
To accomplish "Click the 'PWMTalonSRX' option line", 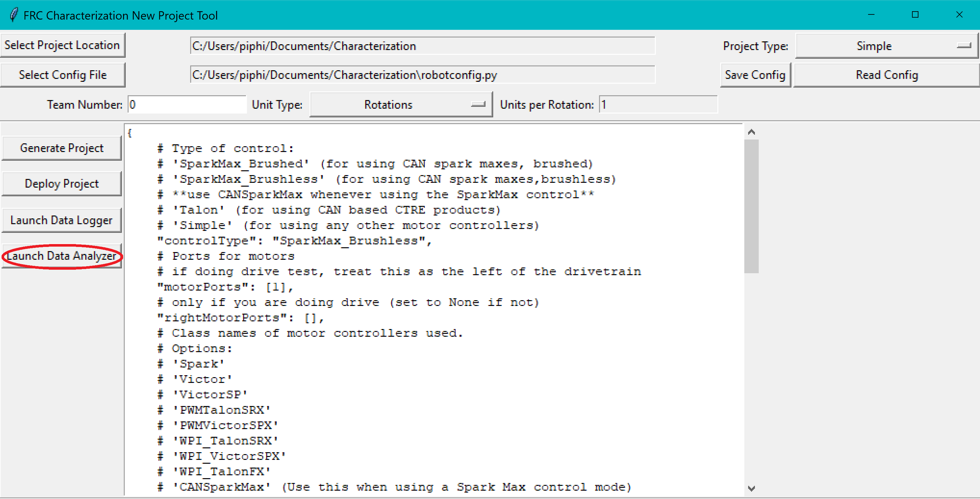I will [214, 410].
